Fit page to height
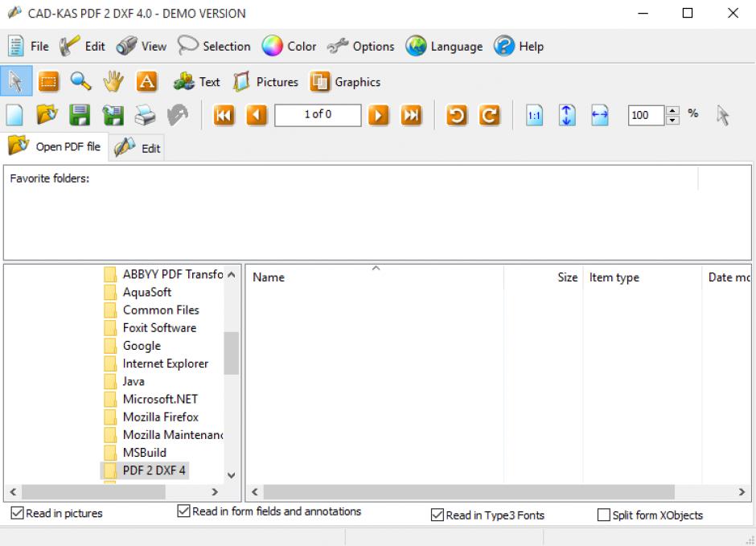Screen dimensions: 756x546 567,115
